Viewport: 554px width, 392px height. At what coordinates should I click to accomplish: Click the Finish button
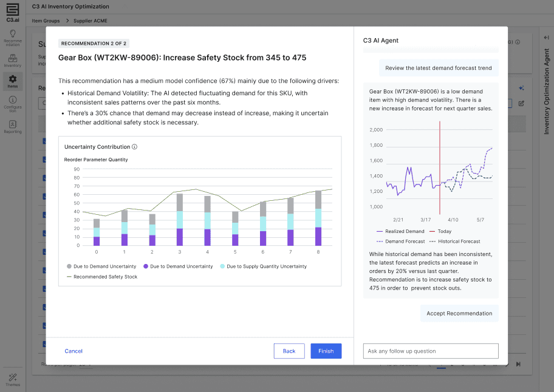326,351
